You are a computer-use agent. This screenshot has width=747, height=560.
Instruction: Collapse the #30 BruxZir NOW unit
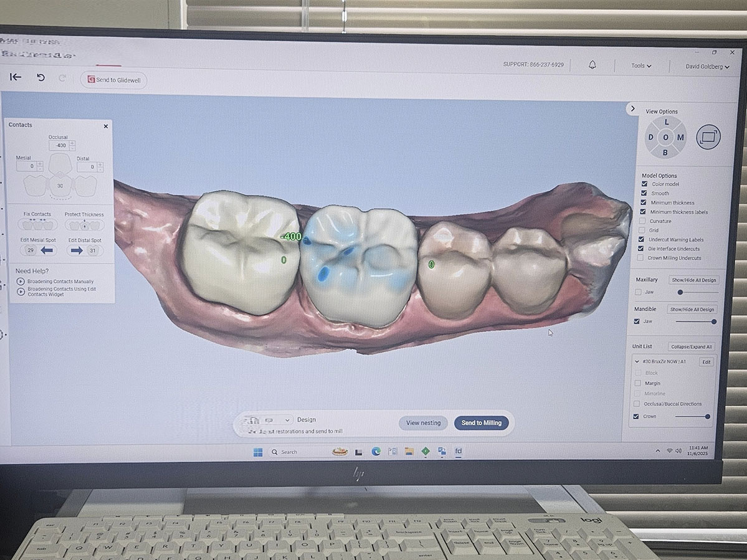click(636, 361)
